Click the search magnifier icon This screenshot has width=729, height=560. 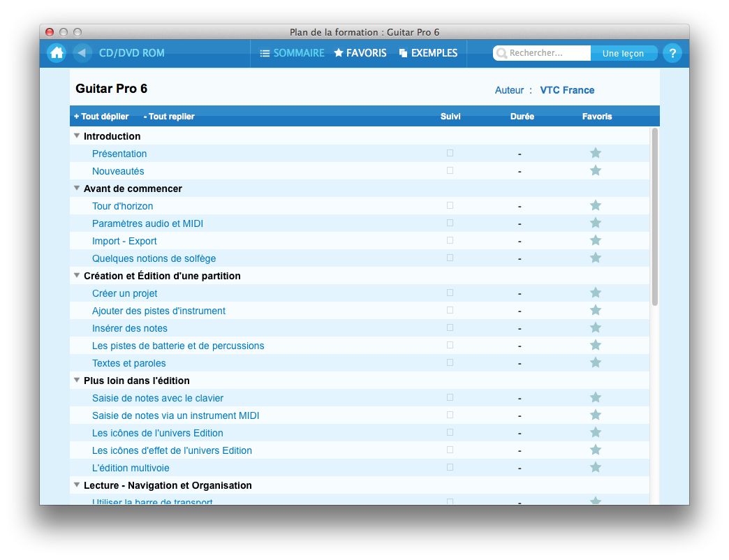coord(501,54)
